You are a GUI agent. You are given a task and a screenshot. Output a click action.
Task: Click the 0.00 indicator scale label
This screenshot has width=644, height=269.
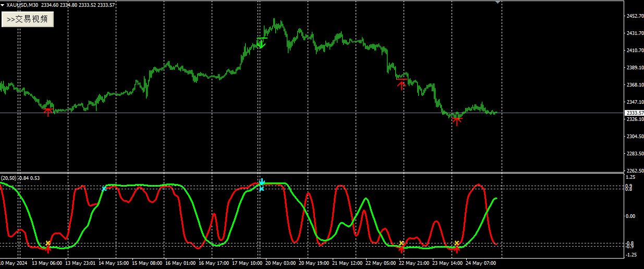pyautogui.click(x=630, y=216)
